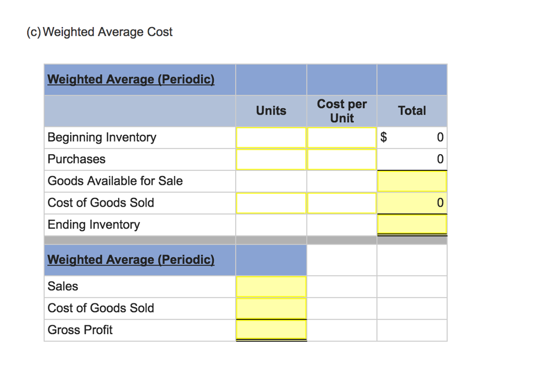Click the Goods Available for Sale row label
The image size is (533, 392).
(x=115, y=181)
